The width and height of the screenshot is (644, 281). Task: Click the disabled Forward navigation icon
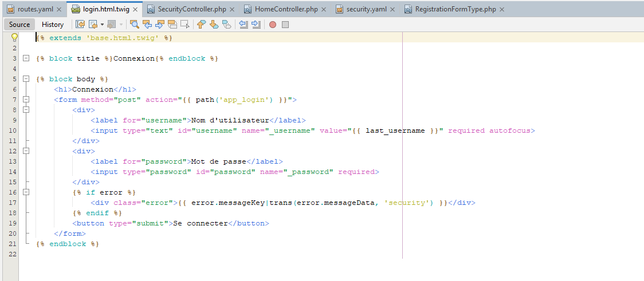coord(111,25)
